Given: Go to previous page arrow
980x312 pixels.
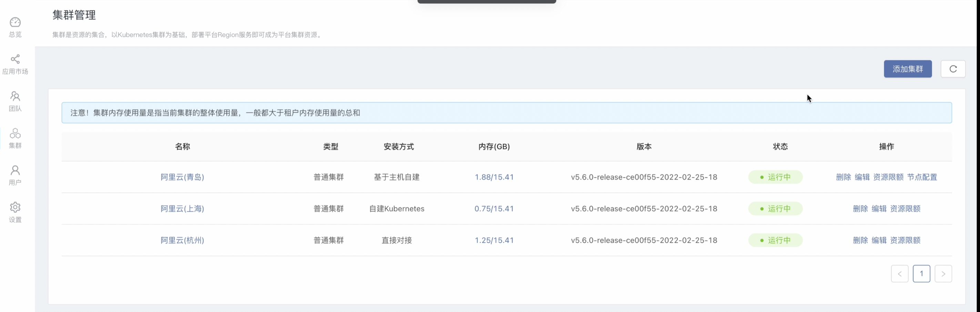Looking at the screenshot, I should pyautogui.click(x=900, y=274).
